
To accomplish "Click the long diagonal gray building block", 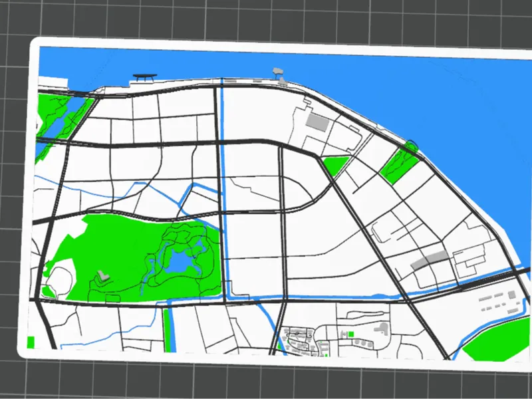I will click(x=430, y=260).
